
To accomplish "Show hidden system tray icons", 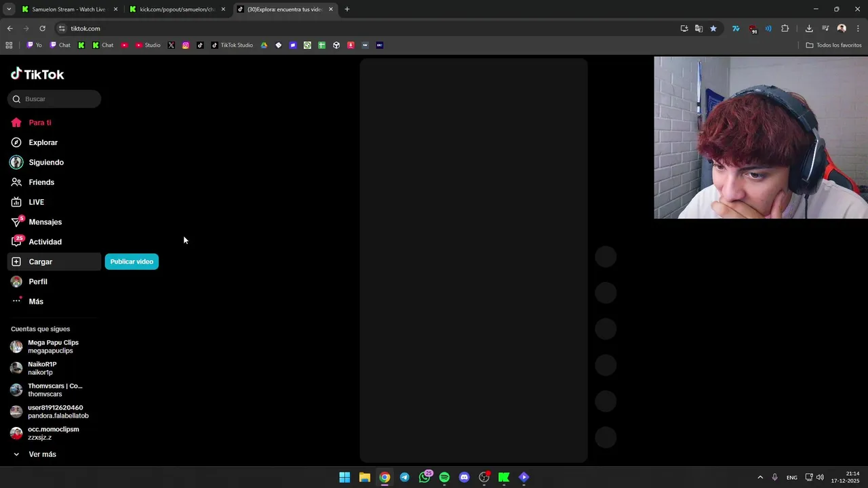I will tap(760, 477).
